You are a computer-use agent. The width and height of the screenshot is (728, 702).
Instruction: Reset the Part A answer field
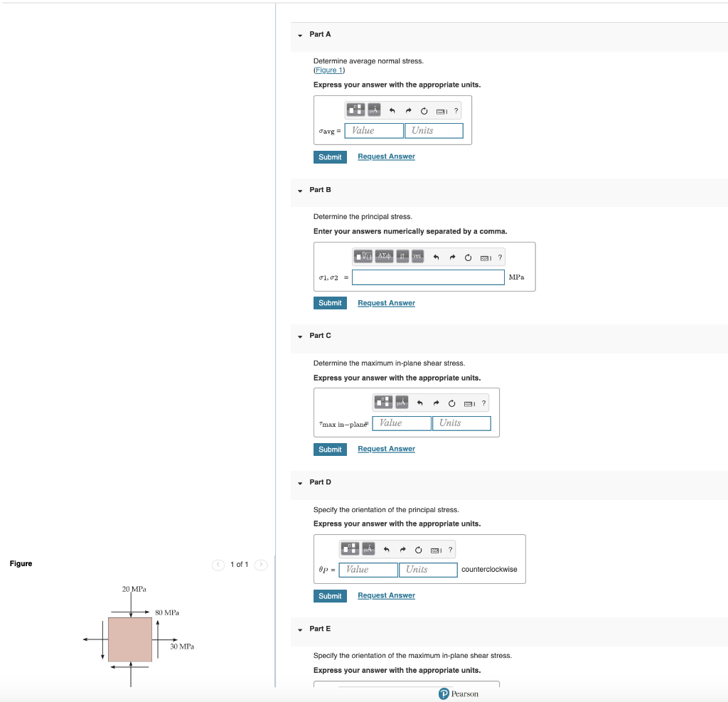click(x=424, y=111)
